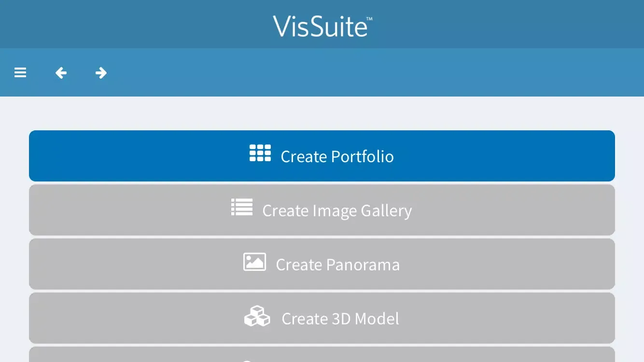Click the cubes icon beside Create 3D Model
The height and width of the screenshot is (362, 644).
257,316
